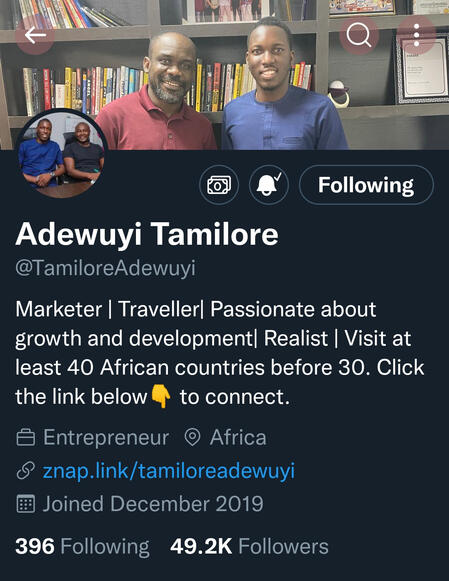Viewport: 449px width, 581px height.
Task: View the round profile picture
Action: 61,153
